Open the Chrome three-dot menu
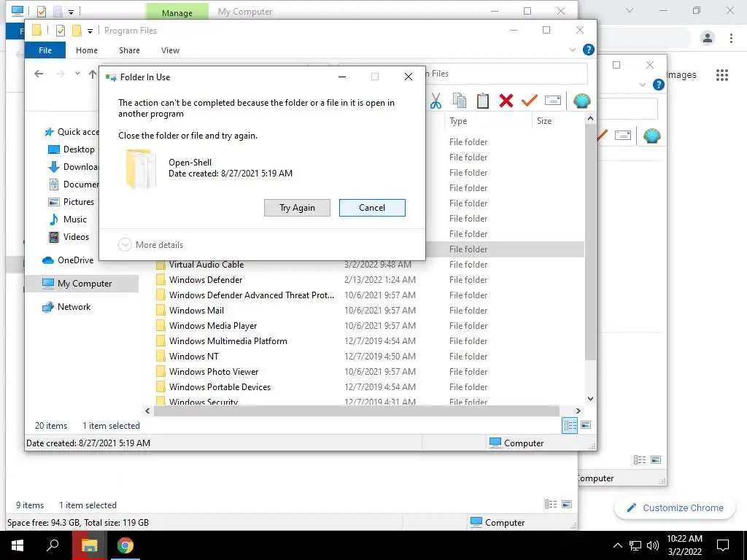Image resolution: width=747 pixels, height=560 pixels. tap(731, 38)
